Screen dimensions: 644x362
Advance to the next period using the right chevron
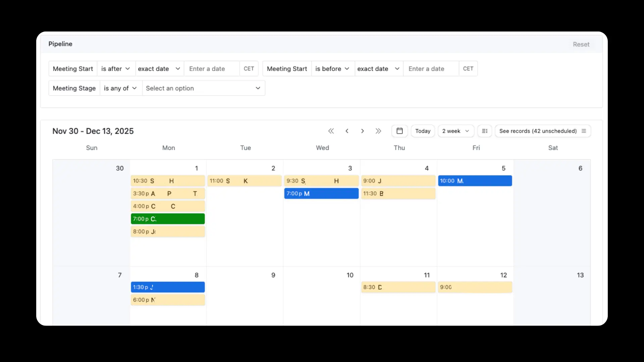pos(362,131)
